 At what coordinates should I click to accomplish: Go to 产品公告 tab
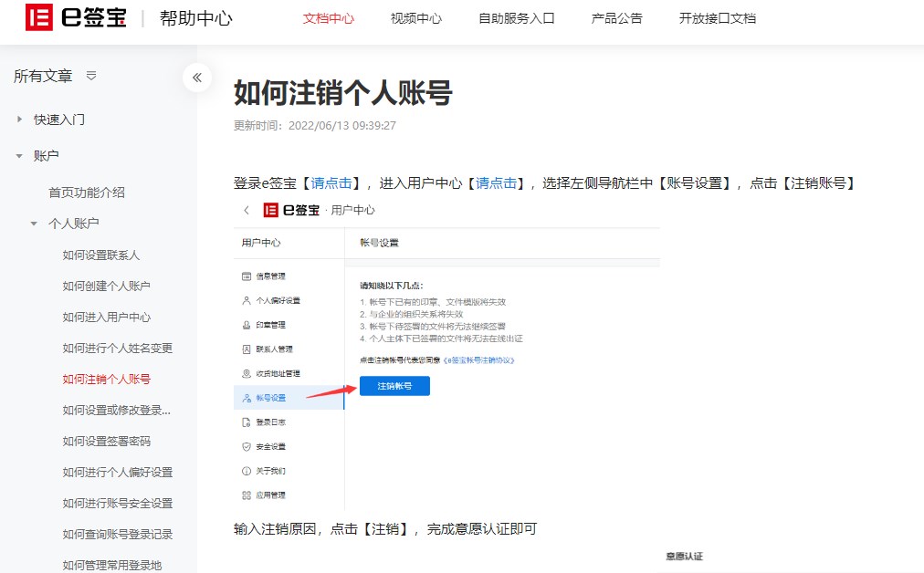pyautogui.click(x=616, y=18)
